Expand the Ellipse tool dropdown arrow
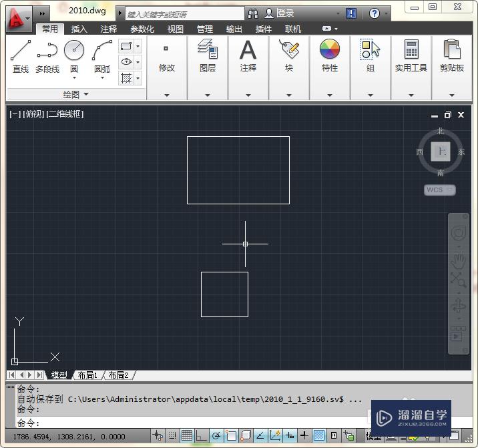 coord(138,62)
